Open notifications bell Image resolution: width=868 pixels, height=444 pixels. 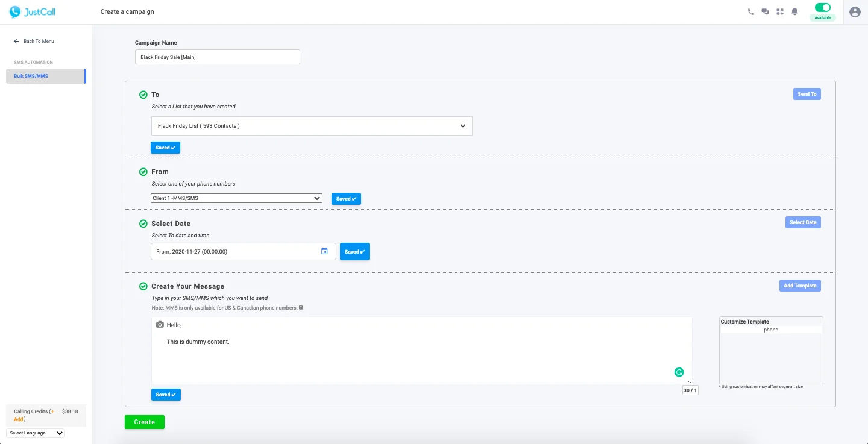pyautogui.click(x=795, y=11)
